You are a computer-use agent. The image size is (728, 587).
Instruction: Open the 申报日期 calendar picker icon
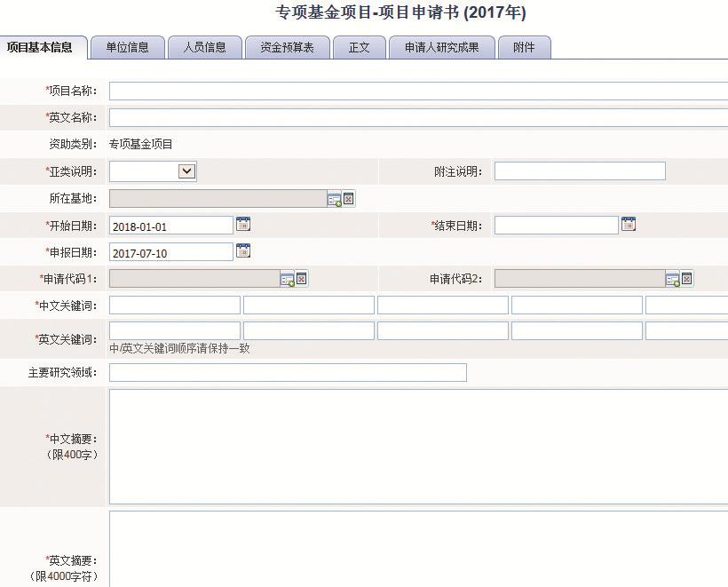pyautogui.click(x=243, y=251)
